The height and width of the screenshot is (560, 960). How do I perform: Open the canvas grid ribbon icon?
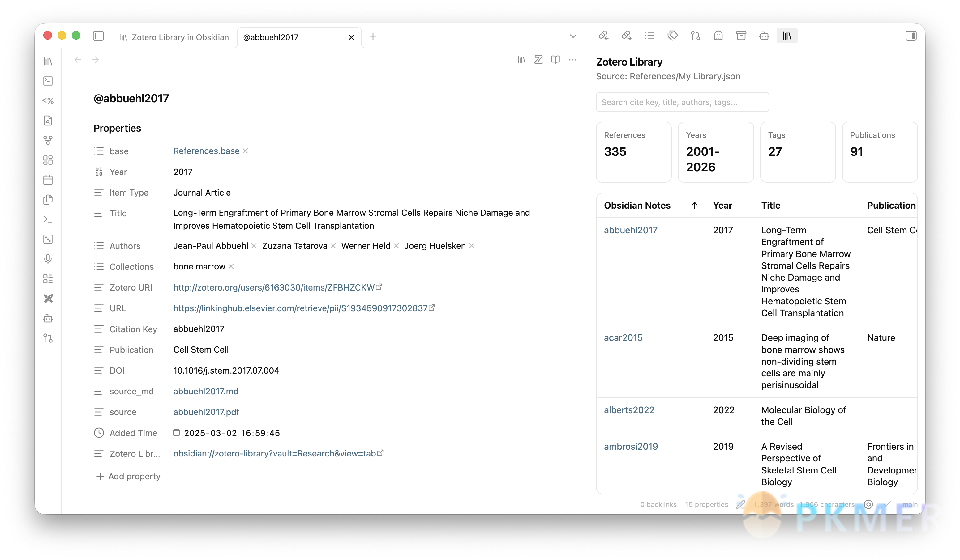48,160
